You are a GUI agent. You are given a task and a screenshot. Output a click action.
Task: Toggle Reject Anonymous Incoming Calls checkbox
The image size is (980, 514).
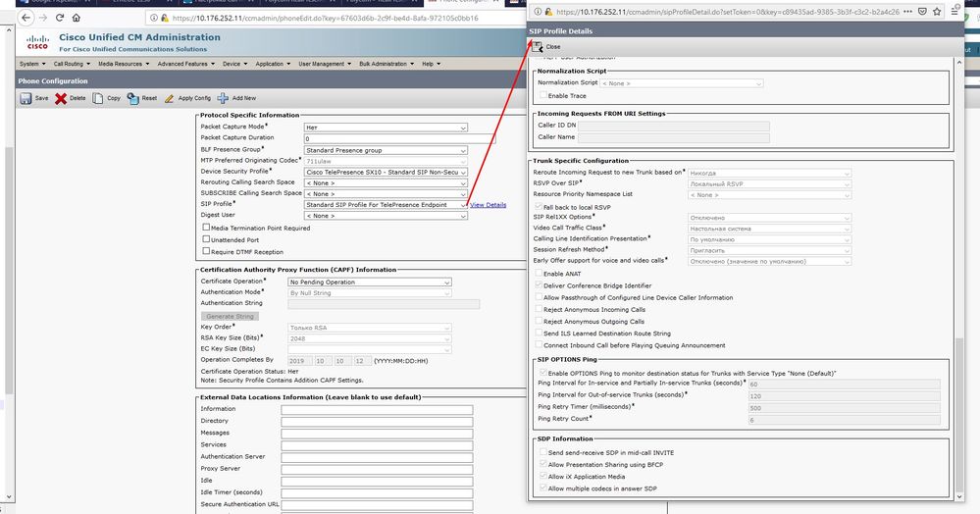pos(539,309)
